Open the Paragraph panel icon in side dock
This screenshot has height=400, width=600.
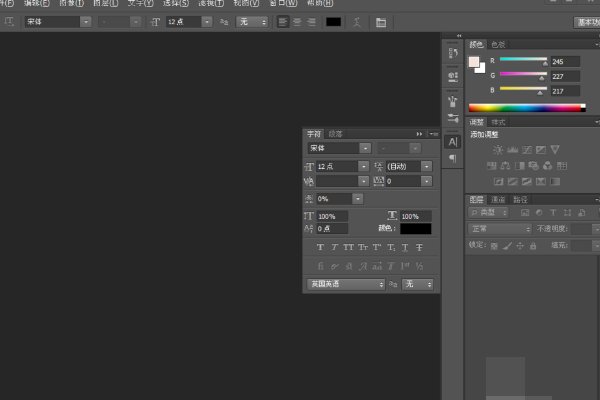coord(453,158)
